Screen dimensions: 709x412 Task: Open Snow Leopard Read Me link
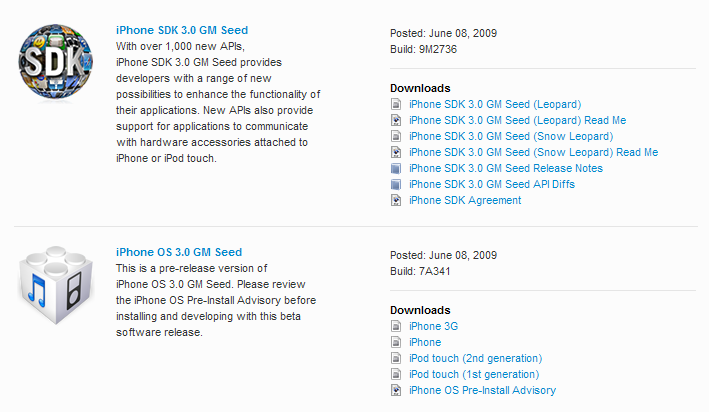[534, 152]
